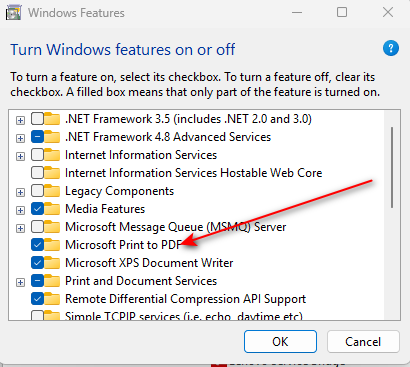Click OK to apply feature changes

click(x=280, y=341)
